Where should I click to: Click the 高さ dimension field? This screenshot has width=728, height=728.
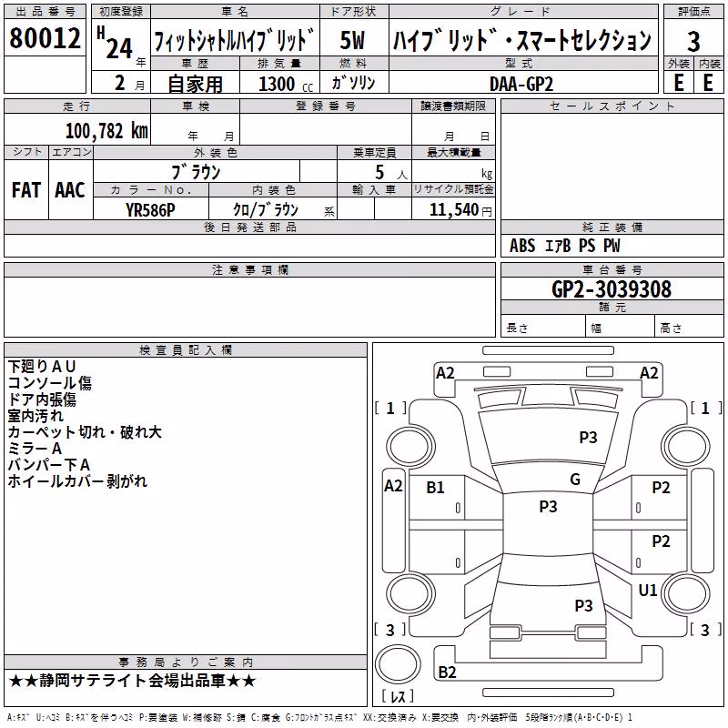tap(689, 327)
